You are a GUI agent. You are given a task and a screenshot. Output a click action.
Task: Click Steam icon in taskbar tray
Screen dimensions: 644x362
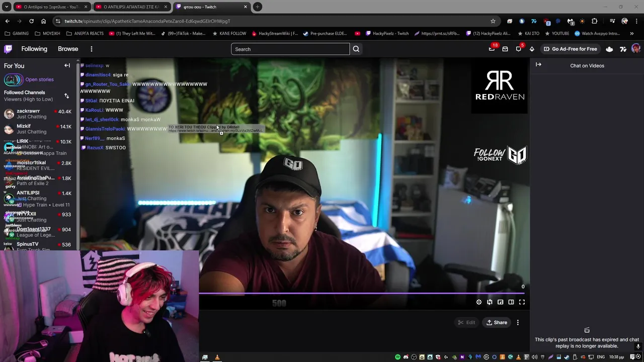click(567, 357)
